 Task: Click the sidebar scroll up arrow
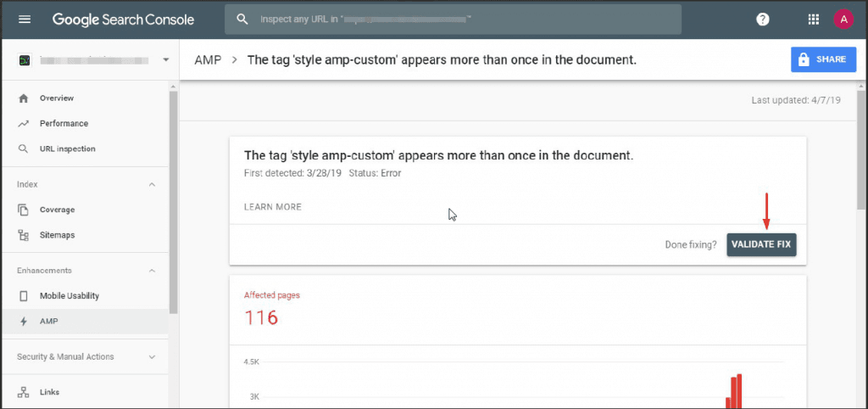173,87
